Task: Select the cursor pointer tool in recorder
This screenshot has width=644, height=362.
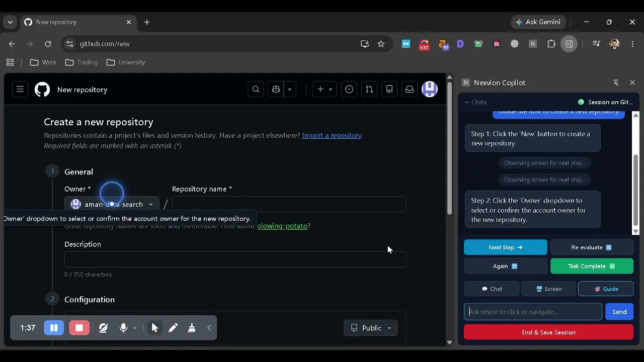Action: coord(154,328)
